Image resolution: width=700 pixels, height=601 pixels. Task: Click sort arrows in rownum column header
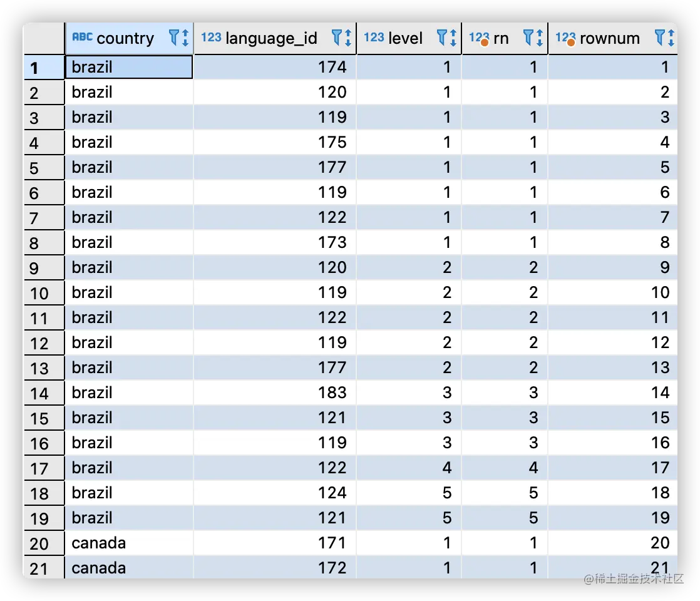(671, 38)
